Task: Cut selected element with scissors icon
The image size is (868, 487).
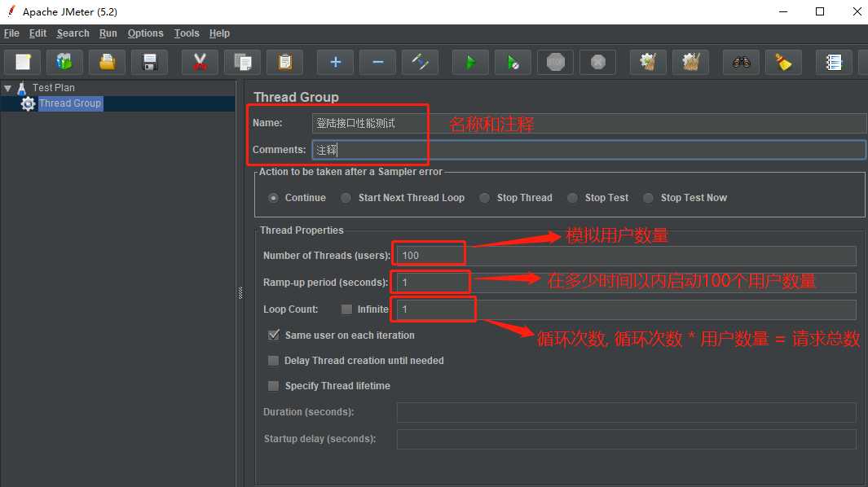Action: tap(200, 62)
